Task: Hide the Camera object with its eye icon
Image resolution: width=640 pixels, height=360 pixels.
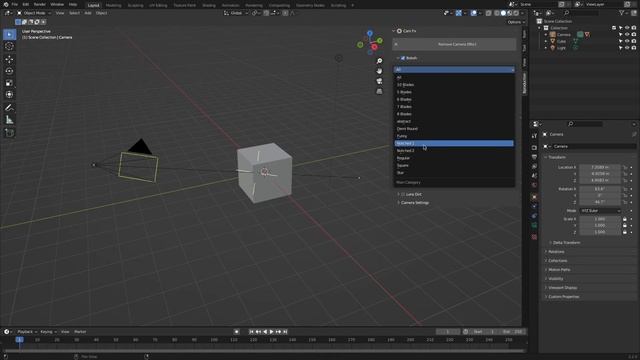Action: tap(627, 34)
